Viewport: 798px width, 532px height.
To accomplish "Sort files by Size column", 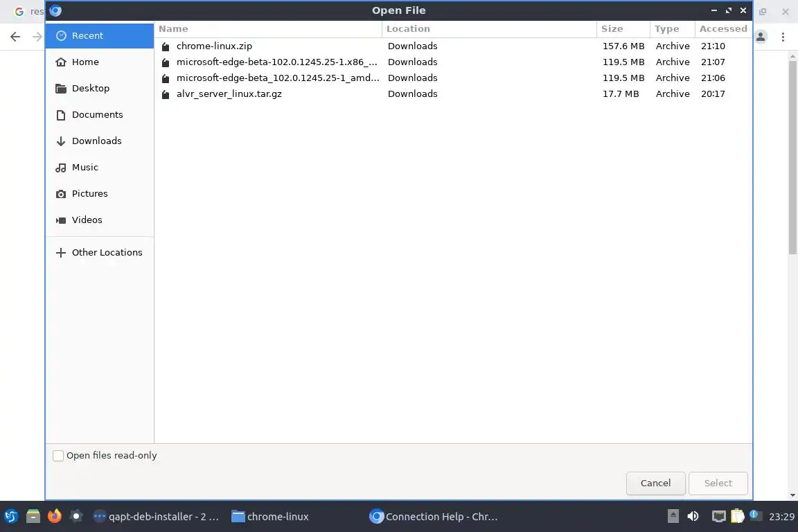I will pos(623,29).
